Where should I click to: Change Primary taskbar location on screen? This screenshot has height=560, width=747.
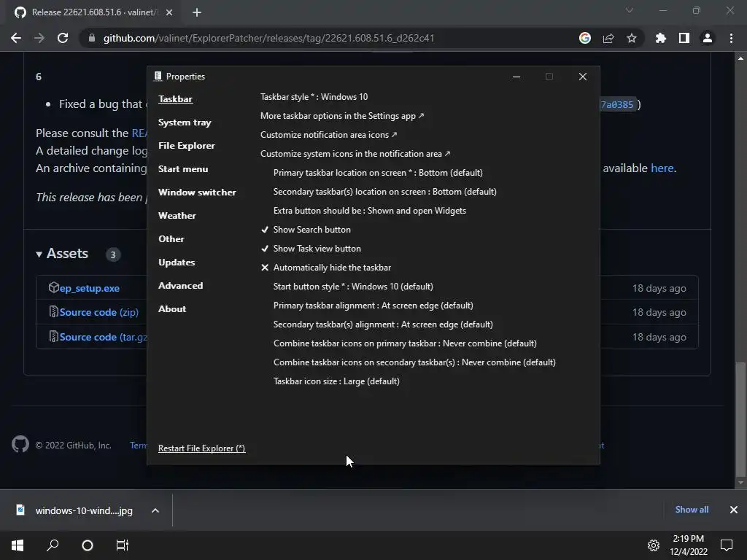378,173
